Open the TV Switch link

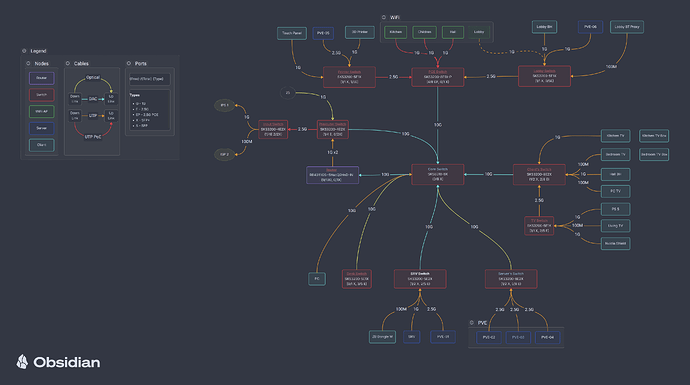[x=539, y=220]
